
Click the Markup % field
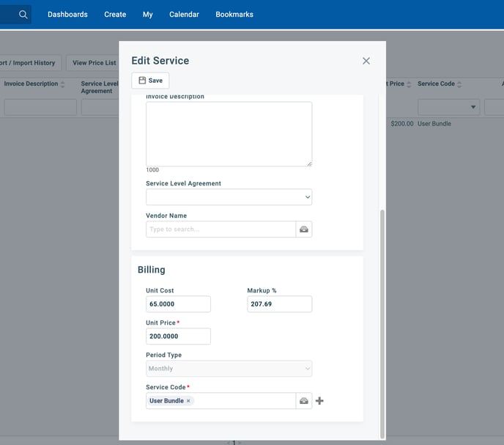(x=280, y=304)
